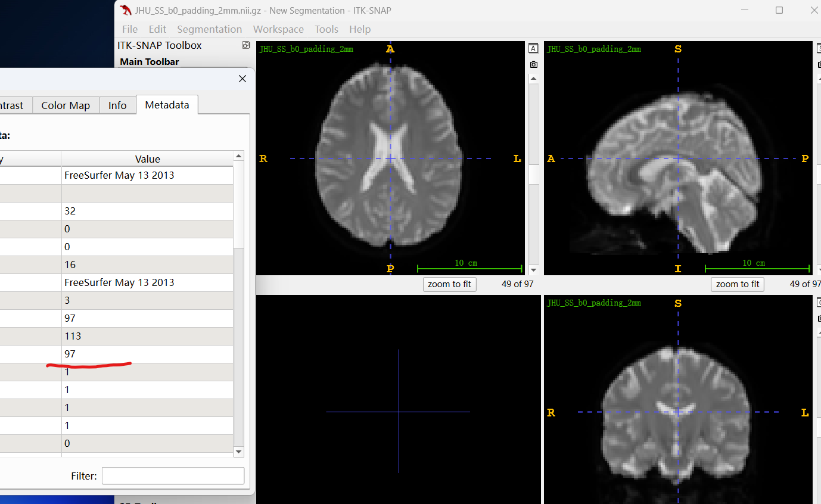The width and height of the screenshot is (821, 504).
Task: Maximize the ITK-SNAP window
Action: (x=779, y=10)
